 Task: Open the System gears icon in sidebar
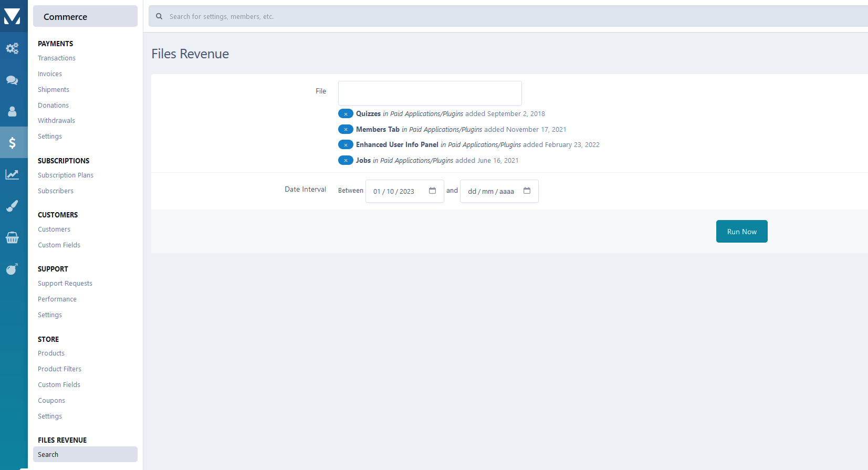[x=12, y=48]
